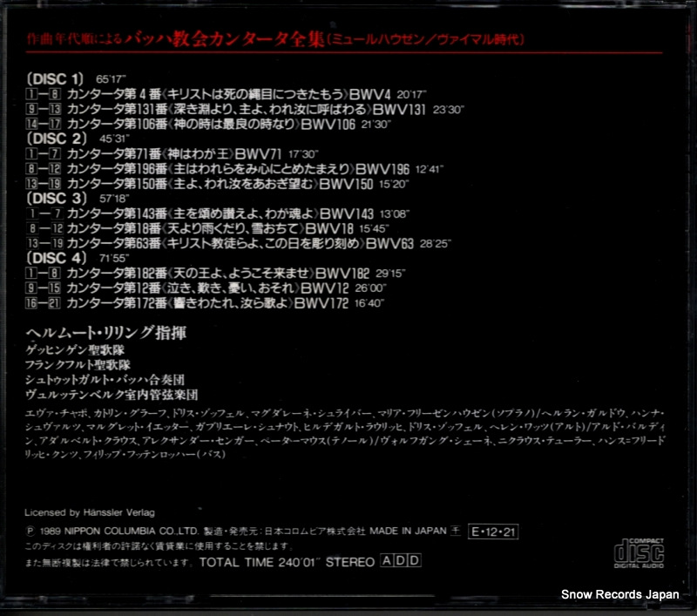Image resolution: width=697 pixels, height=616 pixels.
Task: Click "Licensed by Hänssler Verlag" text
Action: coord(90,512)
